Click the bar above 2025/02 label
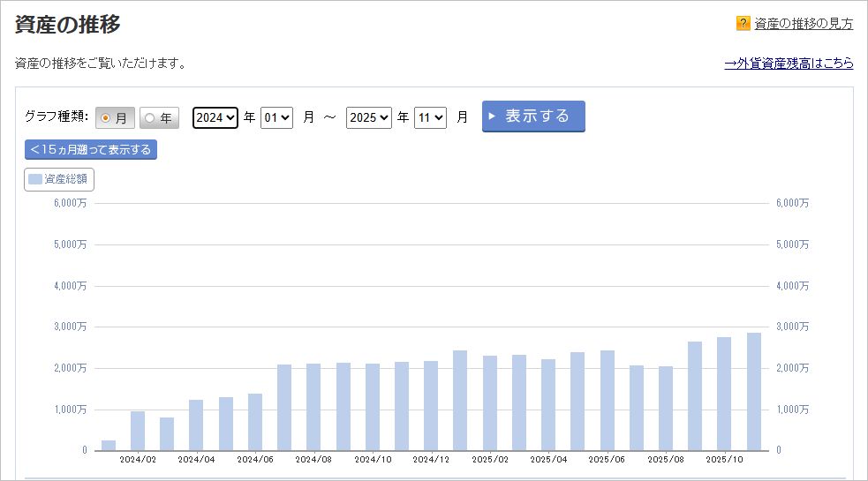The image size is (868, 481). pyautogui.click(x=490, y=403)
